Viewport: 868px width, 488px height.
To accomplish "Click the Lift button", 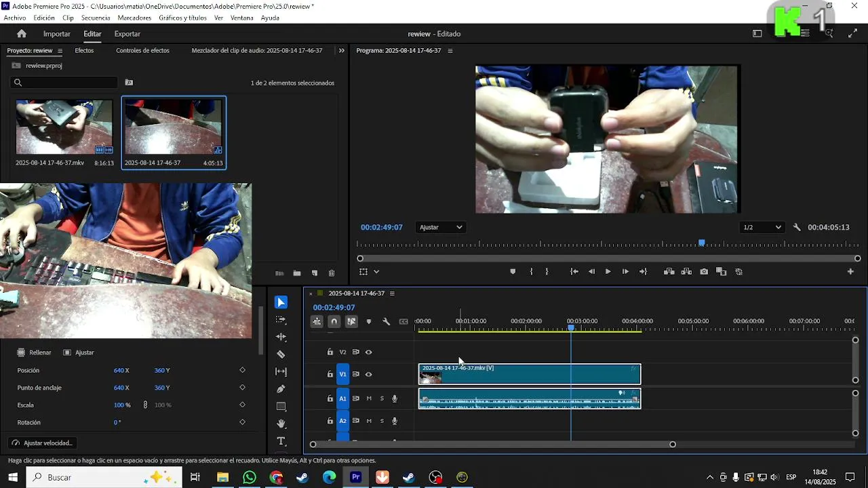I will [669, 272].
